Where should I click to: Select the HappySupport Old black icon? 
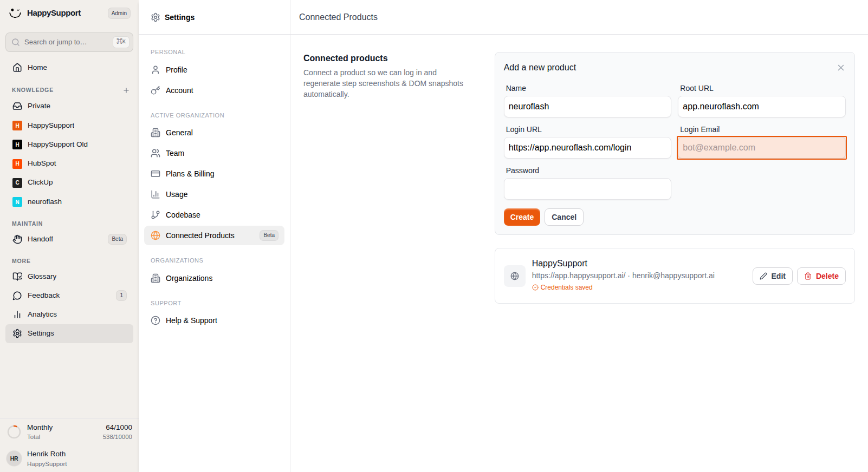coord(17,145)
